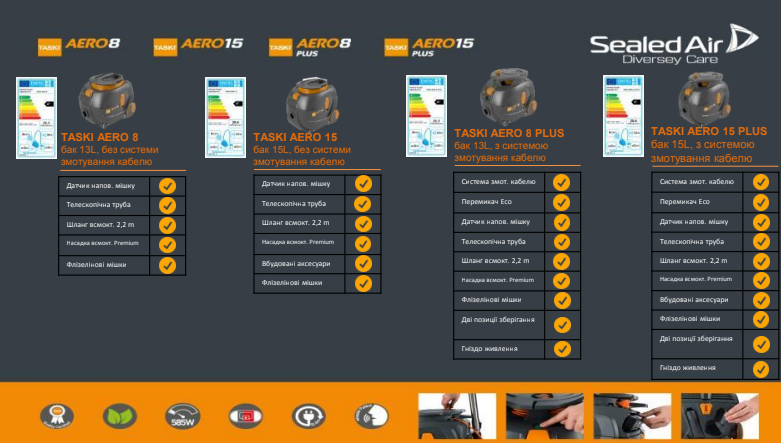Click the orange TASKI AERO 8 heading

(100, 137)
